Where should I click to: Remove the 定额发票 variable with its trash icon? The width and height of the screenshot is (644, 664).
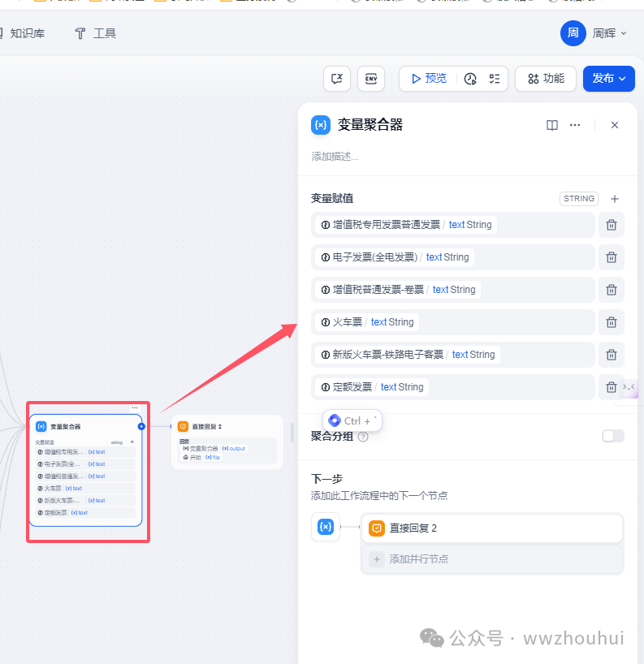612,387
